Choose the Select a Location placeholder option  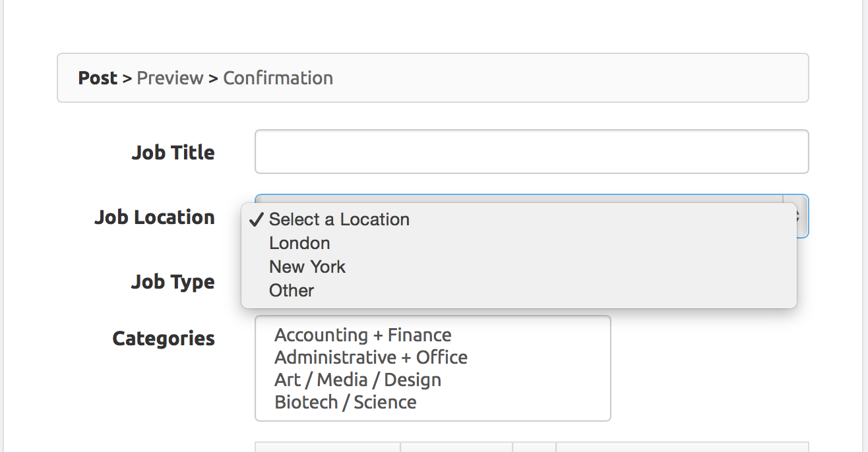coord(339,219)
